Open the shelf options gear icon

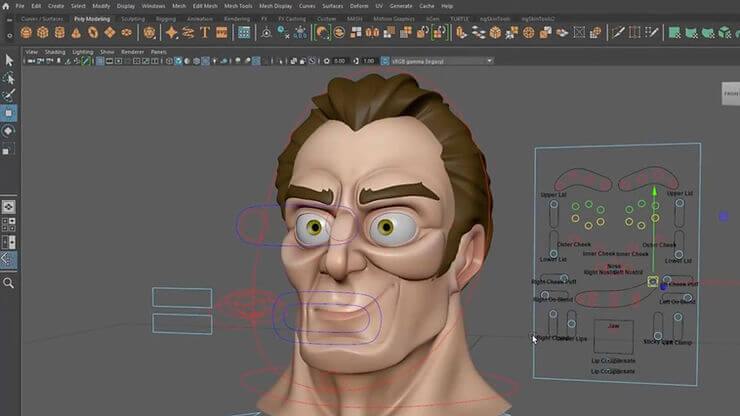click(x=9, y=35)
